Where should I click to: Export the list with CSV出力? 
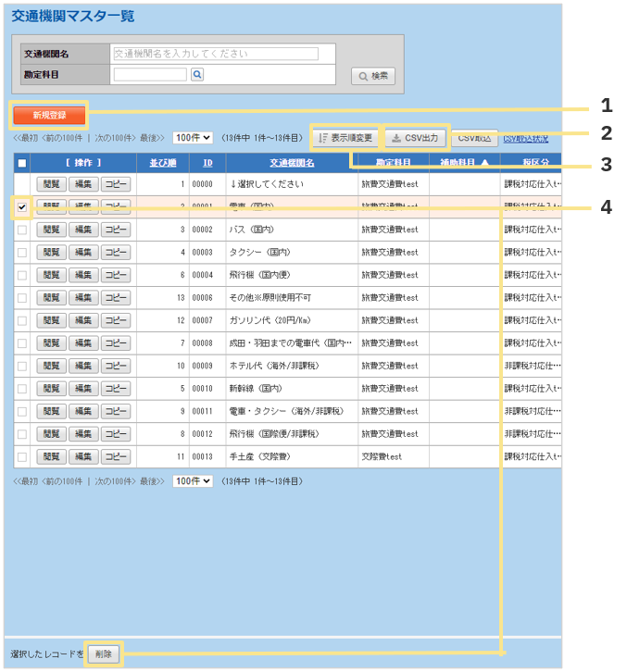pos(415,138)
